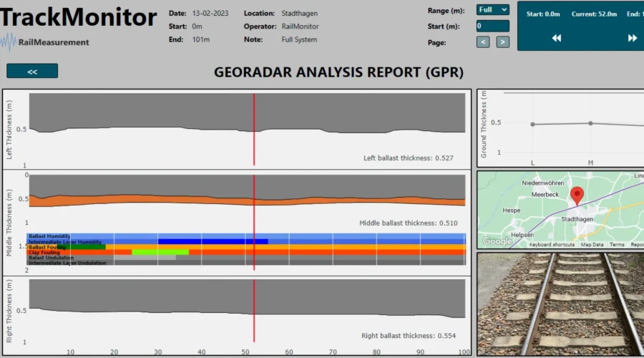Image resolution: width=644 pixels, height=358 pixels.
Task: Select the light green Clay Fouling segment
Action: click(160, 252)
